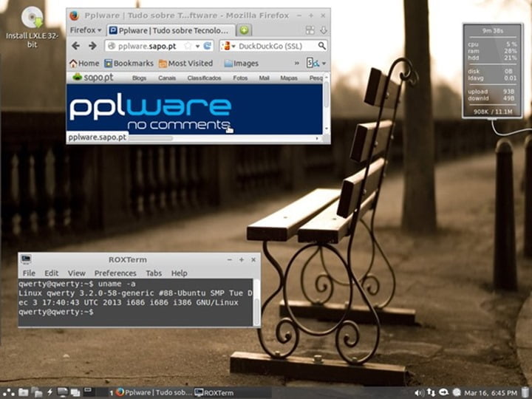The width and height of the screenshot is (532, 399).
Task: Open ROXTerm Tabs menu
Action: pyautogui.click(x=154, y=273)
